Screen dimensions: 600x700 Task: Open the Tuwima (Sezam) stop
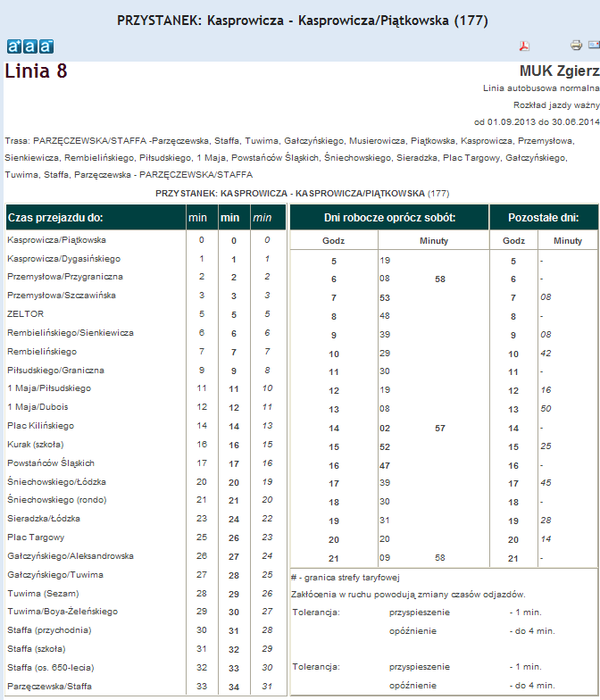[x=38, y=593]
